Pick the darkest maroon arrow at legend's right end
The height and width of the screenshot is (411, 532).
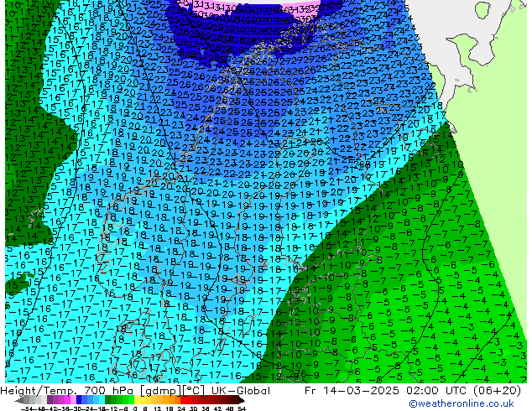click(241, 400)
